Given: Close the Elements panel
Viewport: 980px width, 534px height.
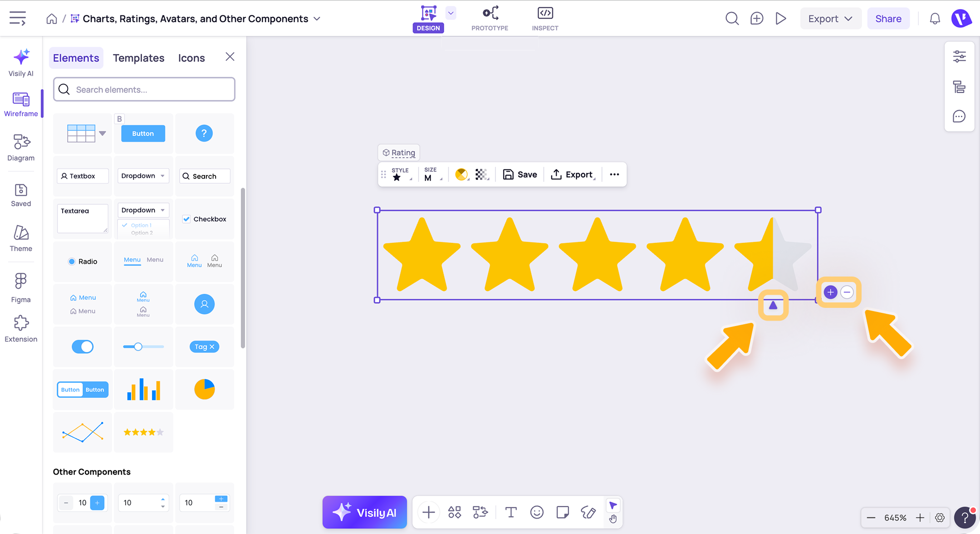Looking at the screenshot, I should pos(230,57).
